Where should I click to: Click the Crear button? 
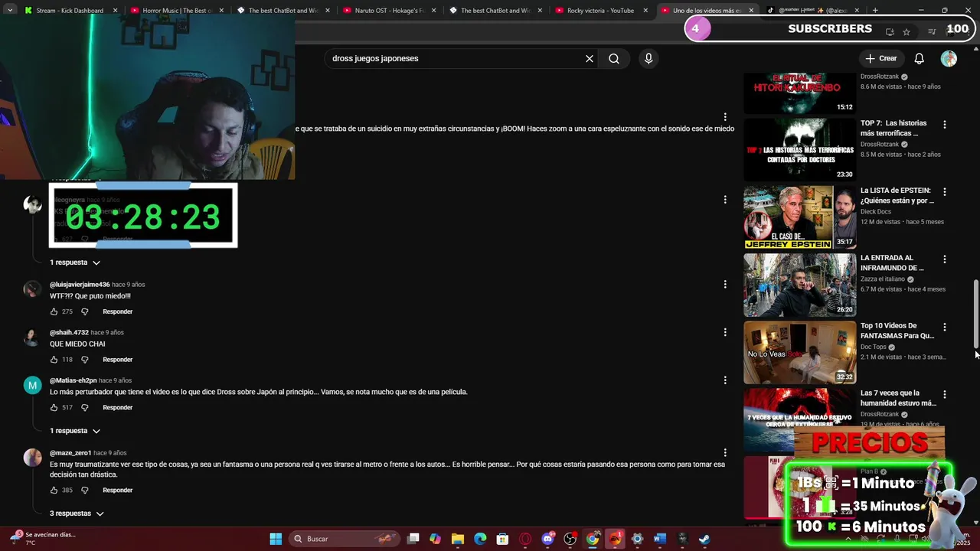tap(880, 58)
